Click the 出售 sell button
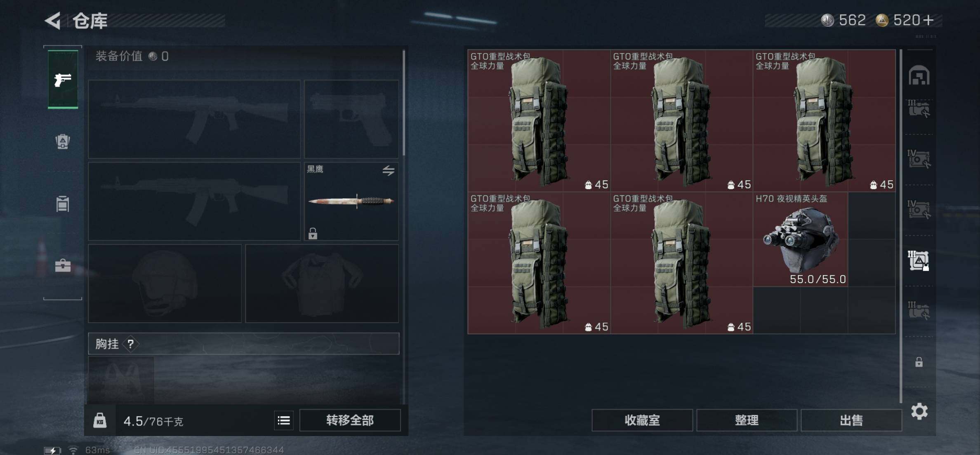The image size is (980, 455). pyautogui.click(x=851, y=420)
